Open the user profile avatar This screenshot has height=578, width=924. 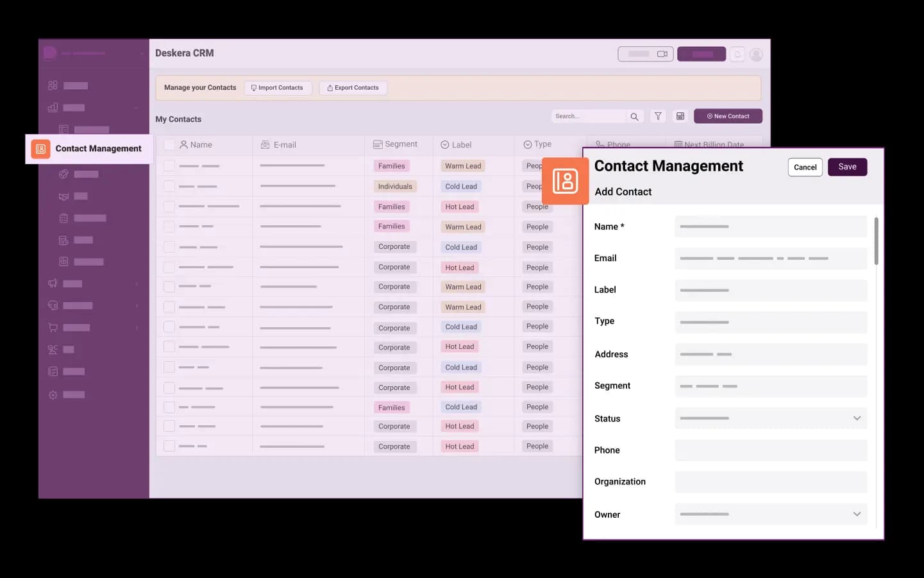click(757, 55)
